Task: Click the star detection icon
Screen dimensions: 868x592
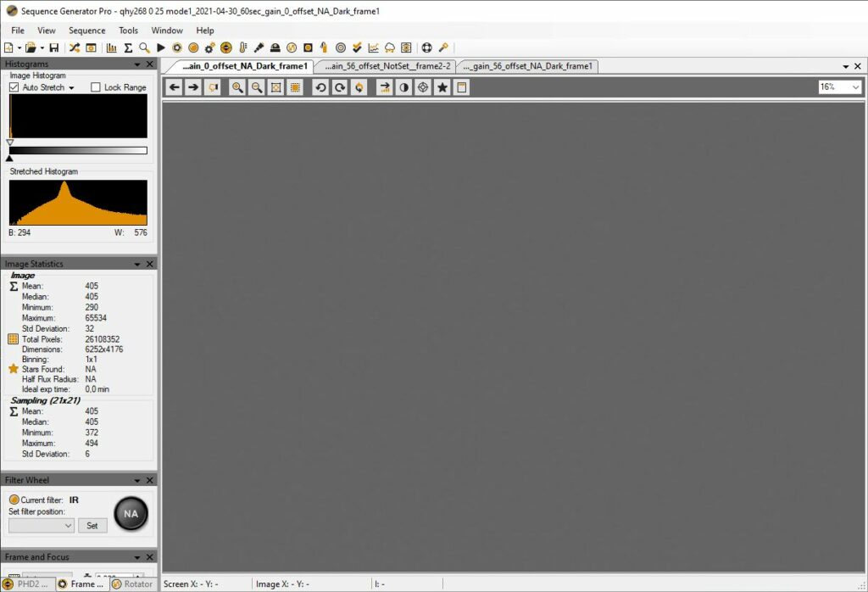Action: pyautogui.click(x=442, y=87)
